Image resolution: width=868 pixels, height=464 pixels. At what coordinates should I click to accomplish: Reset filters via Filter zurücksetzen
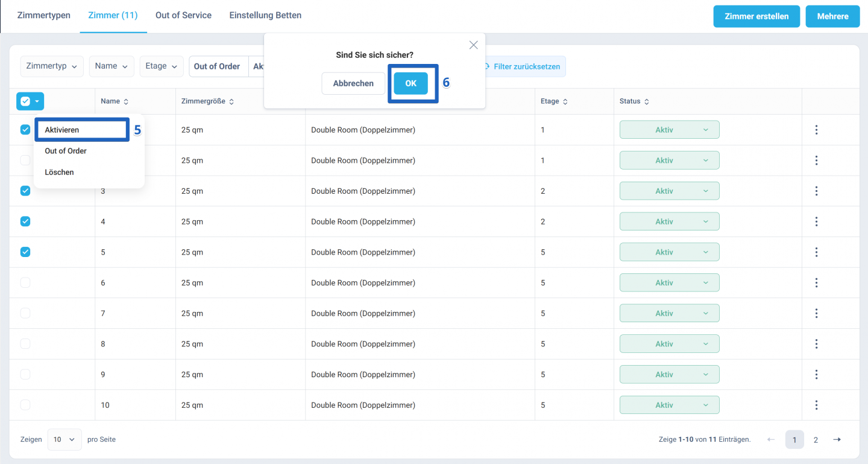pyautogui.click(x=522, y=66)
